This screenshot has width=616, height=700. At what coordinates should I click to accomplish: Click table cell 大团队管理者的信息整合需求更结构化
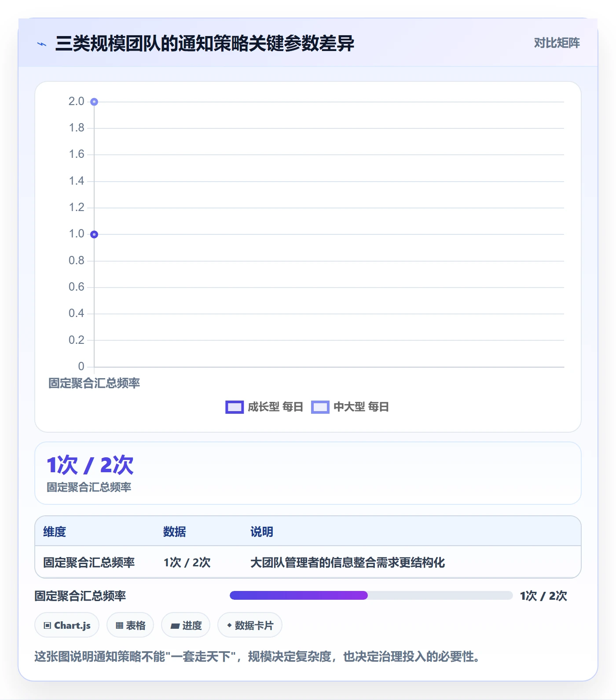348,562
